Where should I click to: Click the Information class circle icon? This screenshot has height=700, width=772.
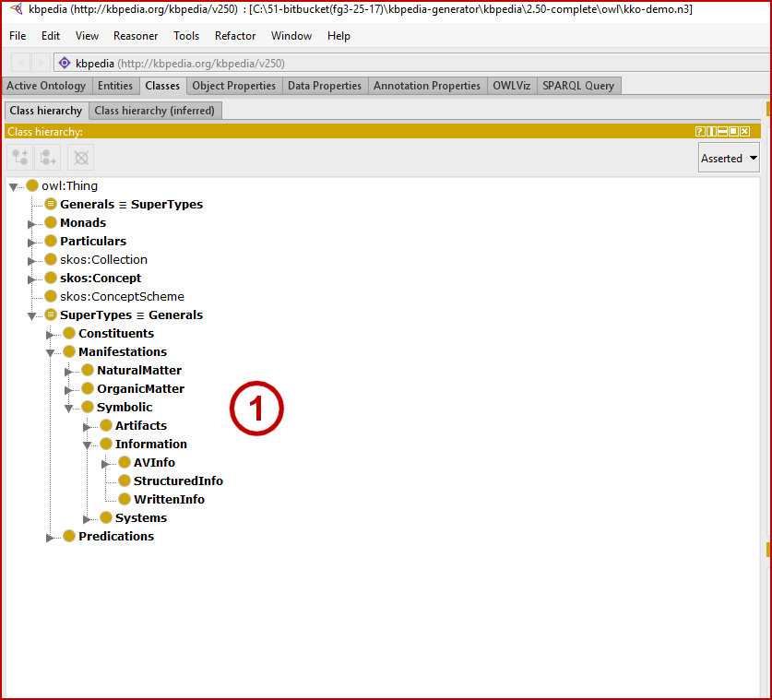pyautogui.click(x=106, y=444)
